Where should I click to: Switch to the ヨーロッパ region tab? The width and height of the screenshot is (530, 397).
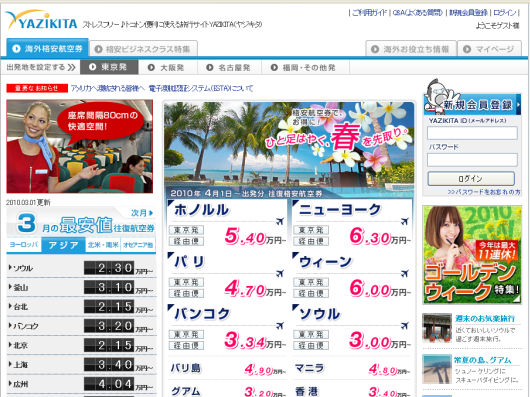(x=24, y=245)
